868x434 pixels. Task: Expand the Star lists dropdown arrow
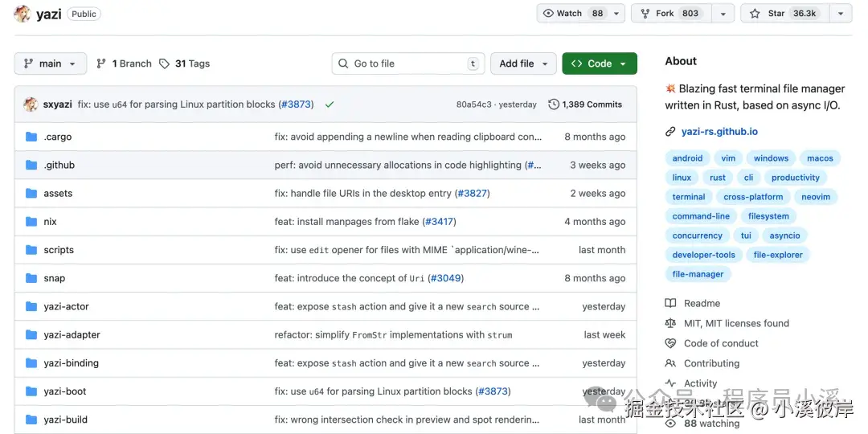coord(841,14)
